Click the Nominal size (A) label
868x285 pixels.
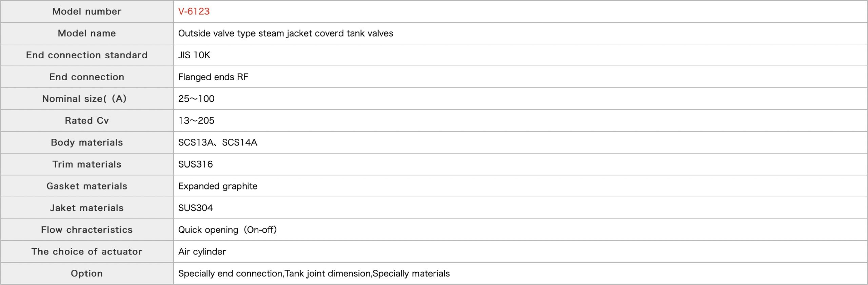(84, 99)
